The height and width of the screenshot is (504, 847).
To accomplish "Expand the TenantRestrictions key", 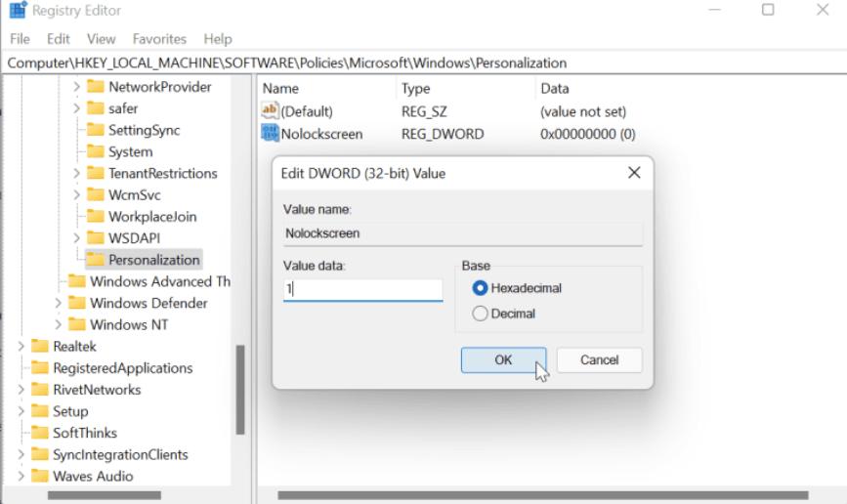I will [x=76, y=174].
